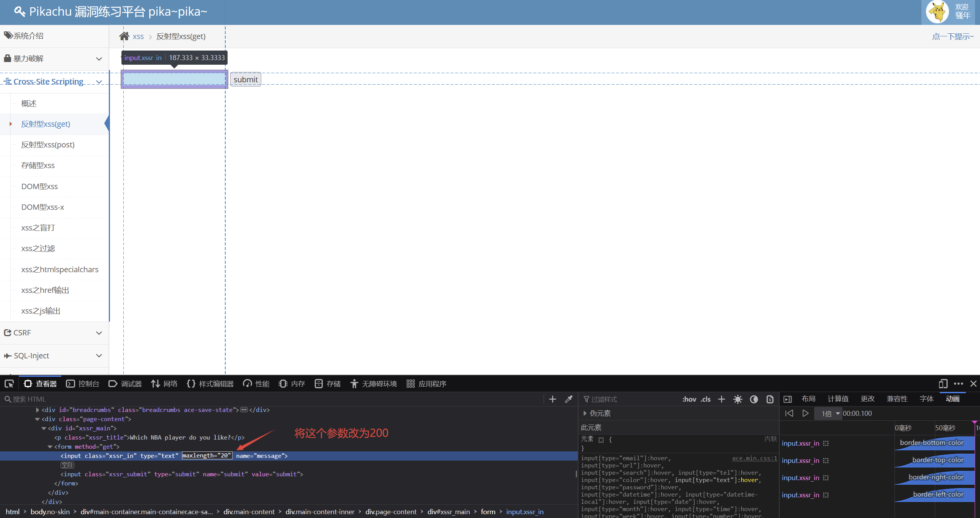
Task: Collapse the Cross-Site Scripting sidebar menu
Action: [54, 82]
